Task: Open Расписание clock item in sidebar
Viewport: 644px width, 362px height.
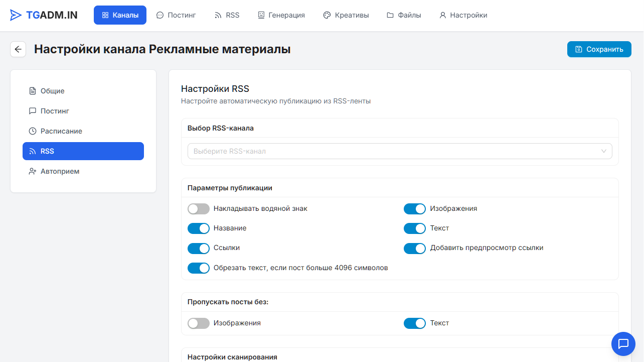Action: (61, 131)
